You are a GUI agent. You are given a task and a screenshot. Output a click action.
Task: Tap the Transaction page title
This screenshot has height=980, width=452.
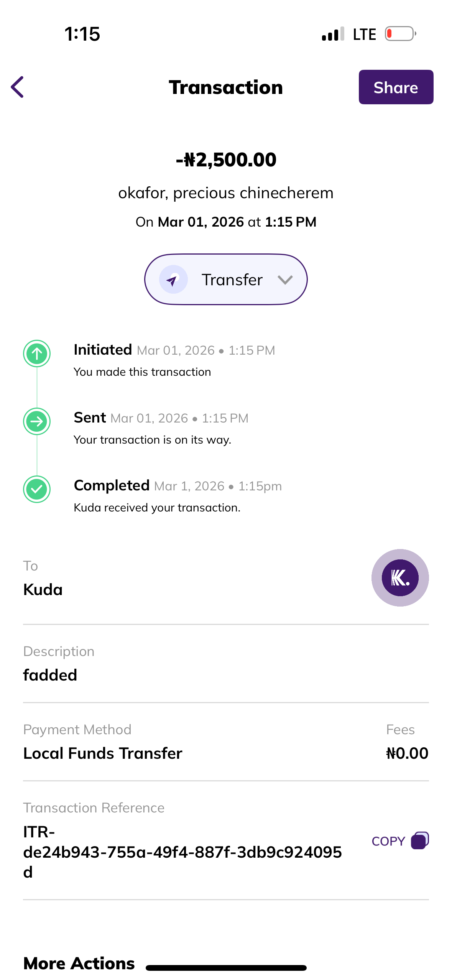pyautogui.click(x=226, y=87)
